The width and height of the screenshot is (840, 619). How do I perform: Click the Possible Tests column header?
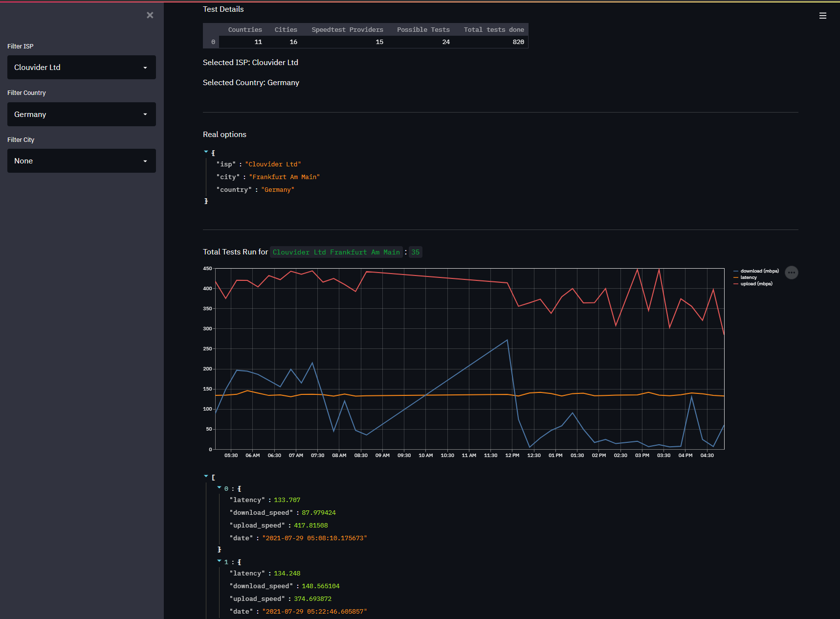420,30
